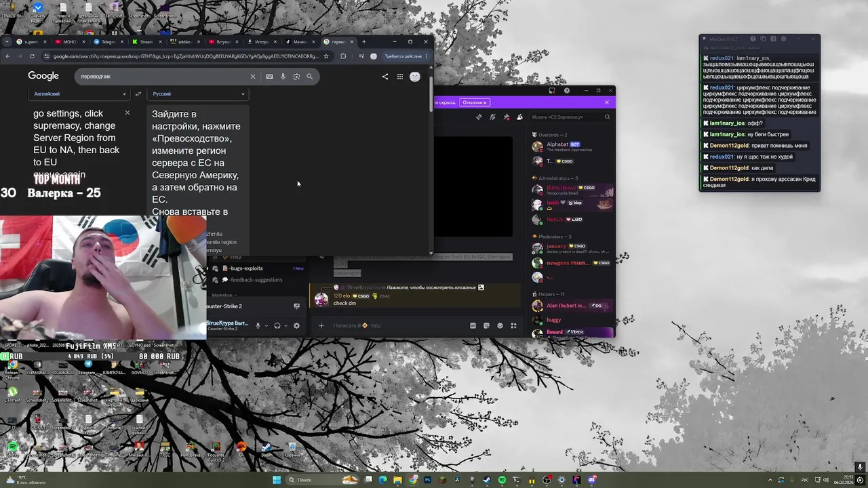Image resolution: width=868 pixels, height=488 pixels.
Task: Clear the English source text in translator
Action: tap(127, 113)
